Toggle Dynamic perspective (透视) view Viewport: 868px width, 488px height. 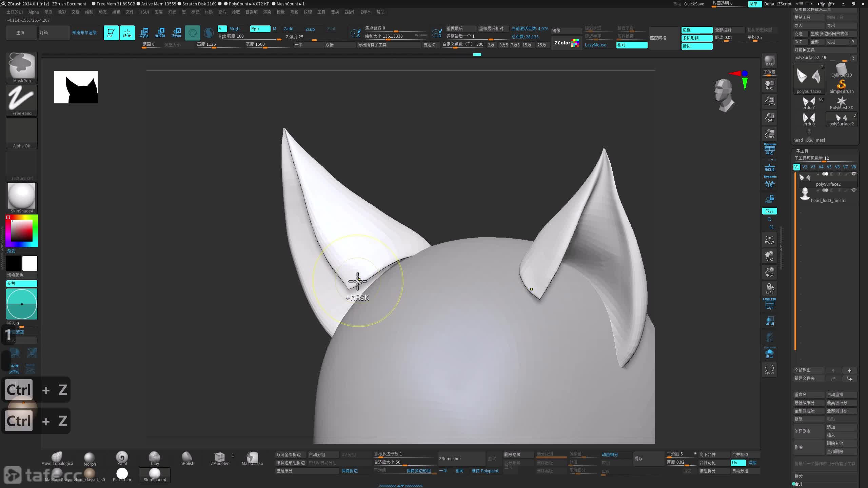[769, 149]
